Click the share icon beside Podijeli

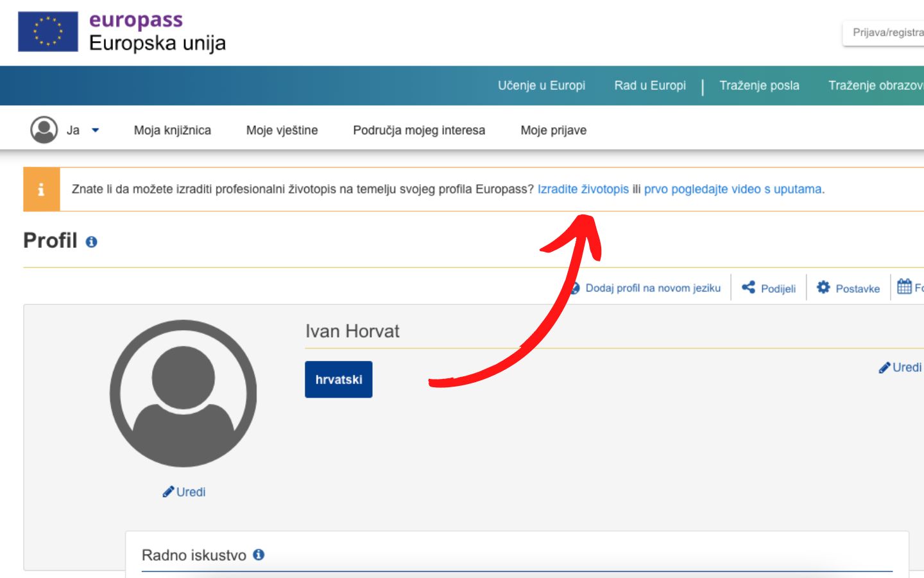(x=748, y=288)
